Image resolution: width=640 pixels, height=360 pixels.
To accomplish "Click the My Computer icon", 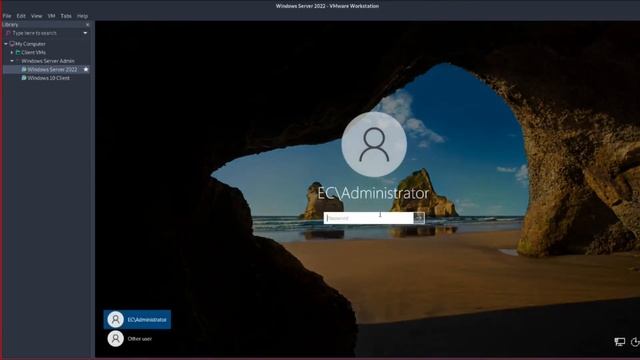I will click(x=12, y=44).
